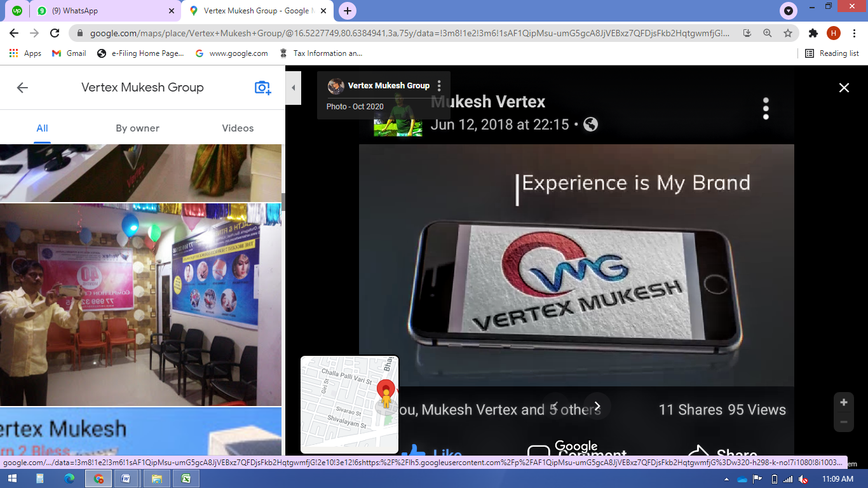Open the mini map thumbnail
Viewport: 868px width, 488px height.
click(349, 405)
